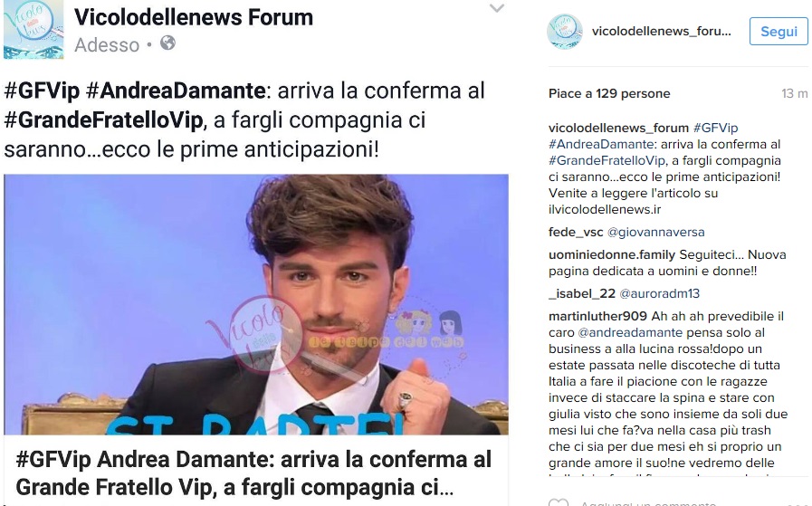This screenshot has height=506, width=812.
Task: Click the #GFVip hashtag in the Facebook post
Action: [x=42, y=91]
